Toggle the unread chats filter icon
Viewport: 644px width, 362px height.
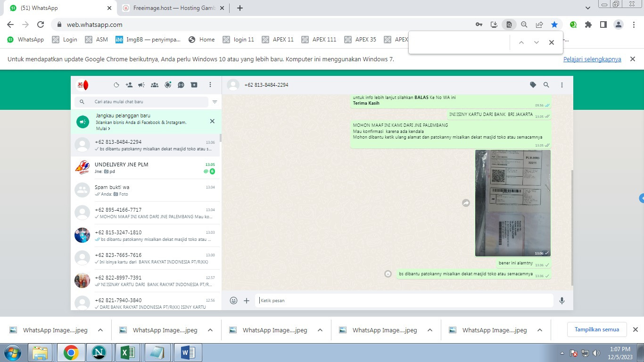pos(215,102)
